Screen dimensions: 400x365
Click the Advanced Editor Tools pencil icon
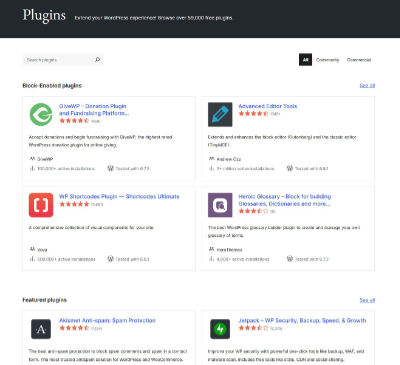(220, 114)
